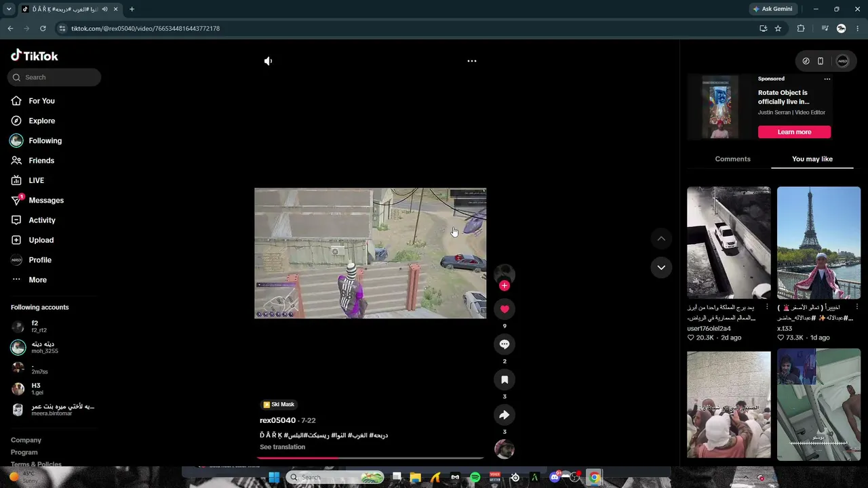Bookmark this page with the star icon

778,28
